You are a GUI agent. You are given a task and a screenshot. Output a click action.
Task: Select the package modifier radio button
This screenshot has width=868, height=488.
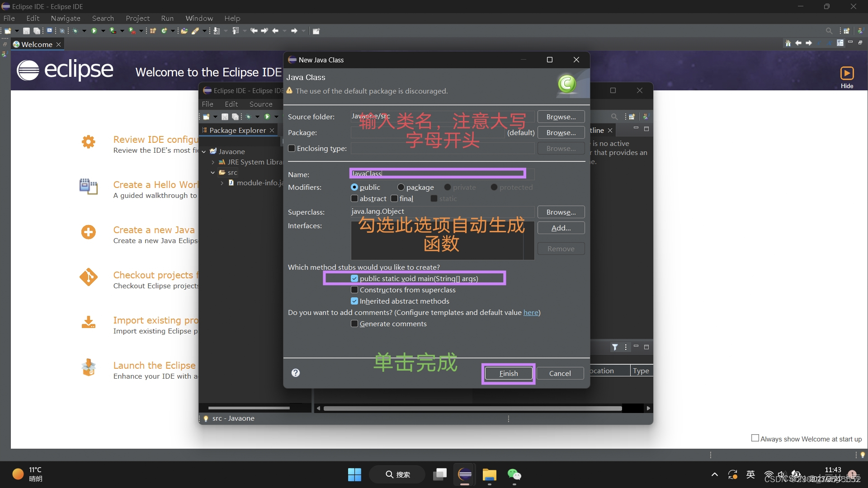click(x=401, y=187)
